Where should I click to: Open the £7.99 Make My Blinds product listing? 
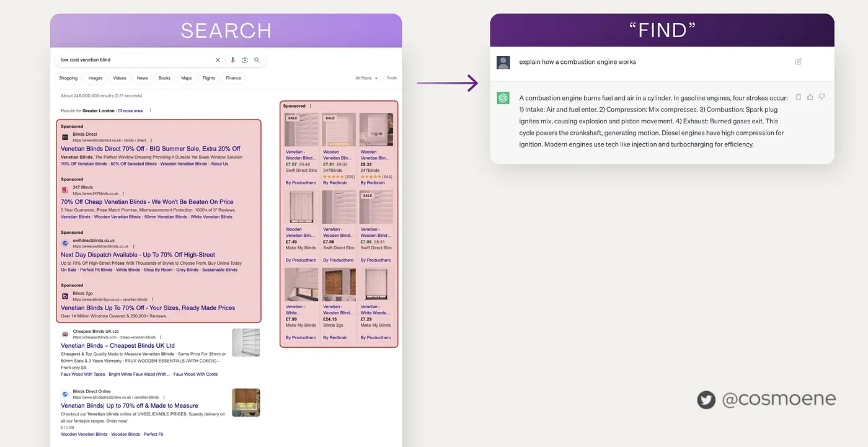coord(301,304)
